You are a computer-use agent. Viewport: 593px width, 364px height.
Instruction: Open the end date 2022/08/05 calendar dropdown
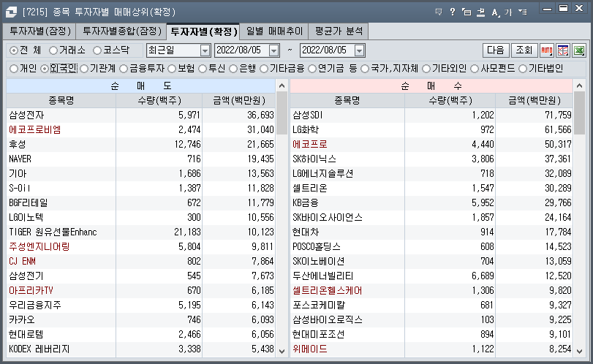pos(359,50)
